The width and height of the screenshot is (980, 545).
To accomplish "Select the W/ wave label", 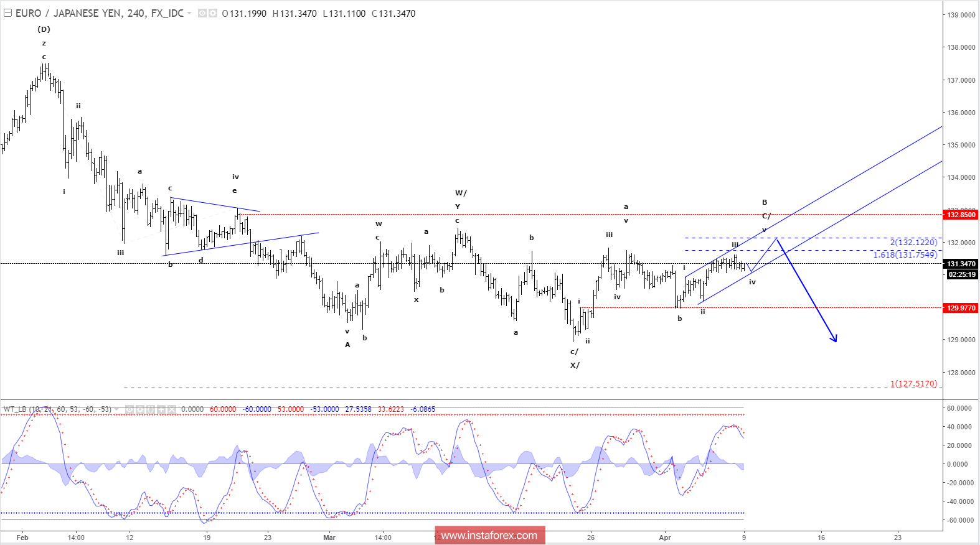I will coord(461,193).
